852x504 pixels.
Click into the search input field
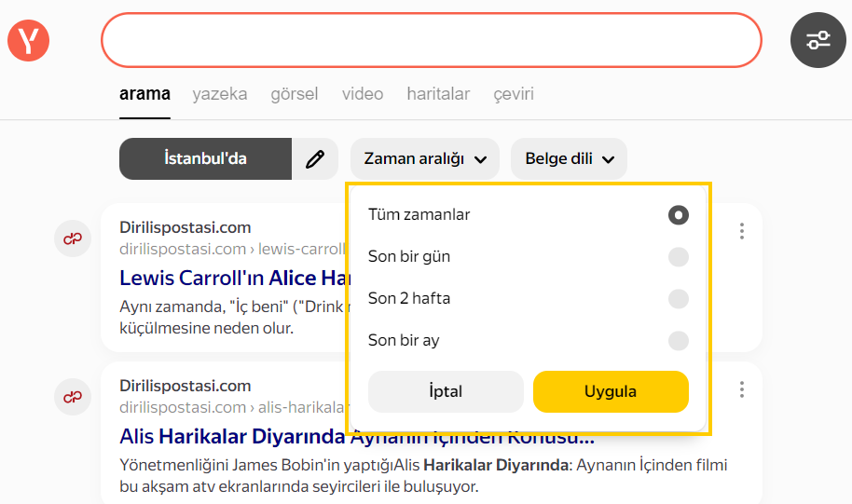[431, 40]
